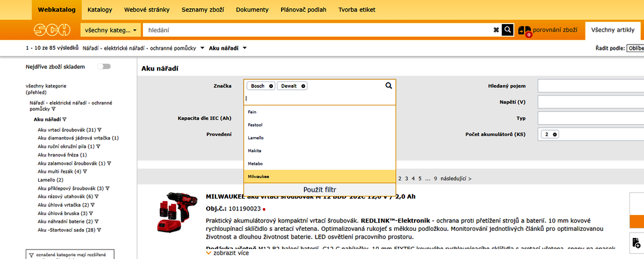
Task: Click the filter funnel next to Aku vrtací šroubovák
Action: tap(100, 129)
